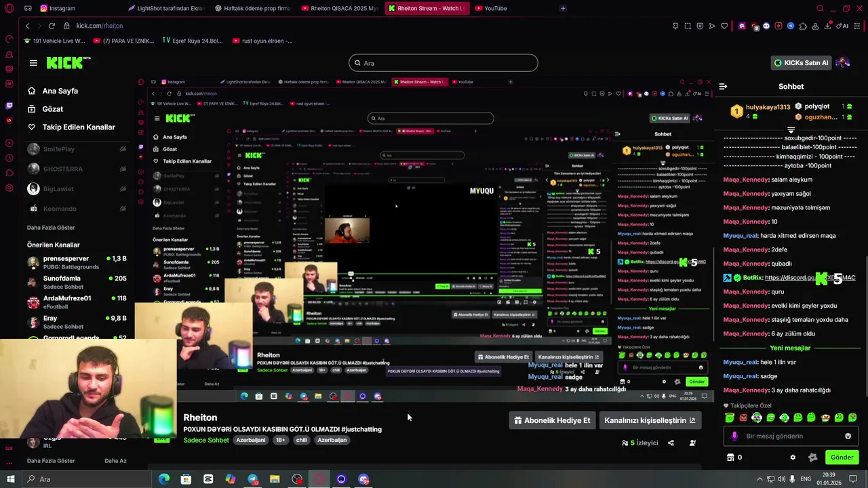Open Microsoft Edge from taskbar
The height and width of the screenshot is (488, 868).
click(164, 479)
